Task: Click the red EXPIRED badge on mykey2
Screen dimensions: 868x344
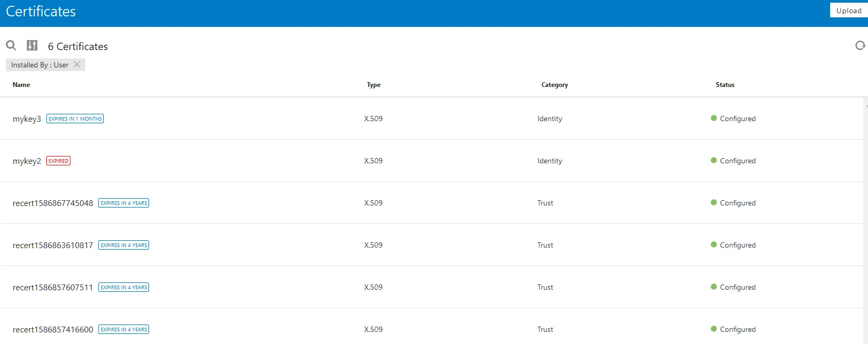Action: coord(58,161)
